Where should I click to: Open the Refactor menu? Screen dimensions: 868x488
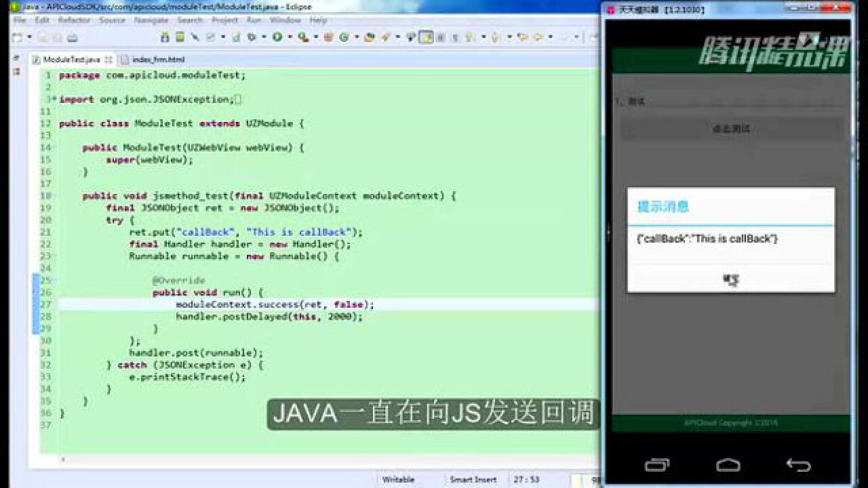74,20
